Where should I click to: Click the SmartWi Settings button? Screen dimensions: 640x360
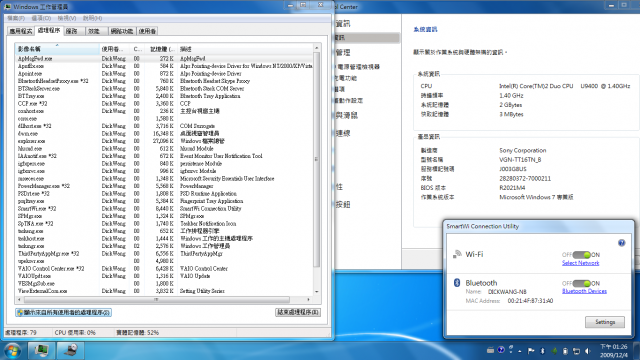[605, 322]
